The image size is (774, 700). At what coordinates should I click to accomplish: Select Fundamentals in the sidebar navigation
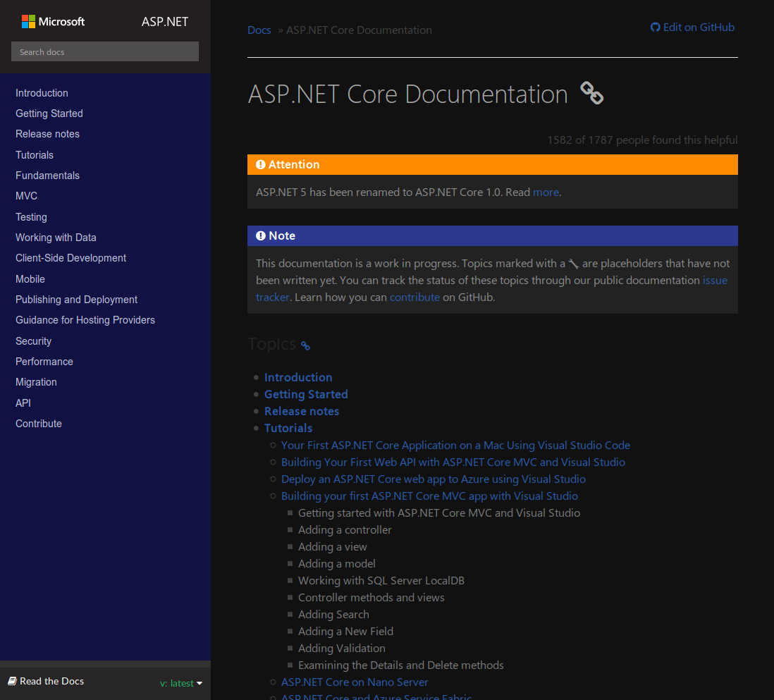[x=47, y=176]
